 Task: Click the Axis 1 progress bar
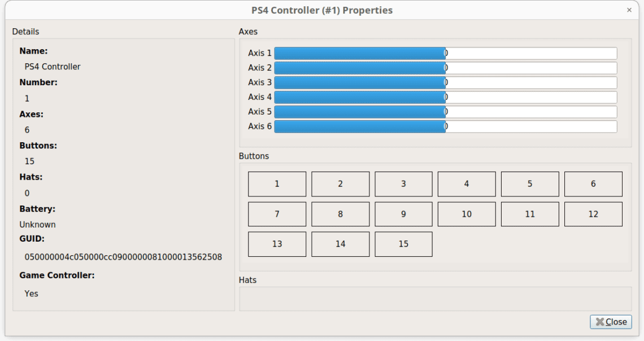(445, 53)
